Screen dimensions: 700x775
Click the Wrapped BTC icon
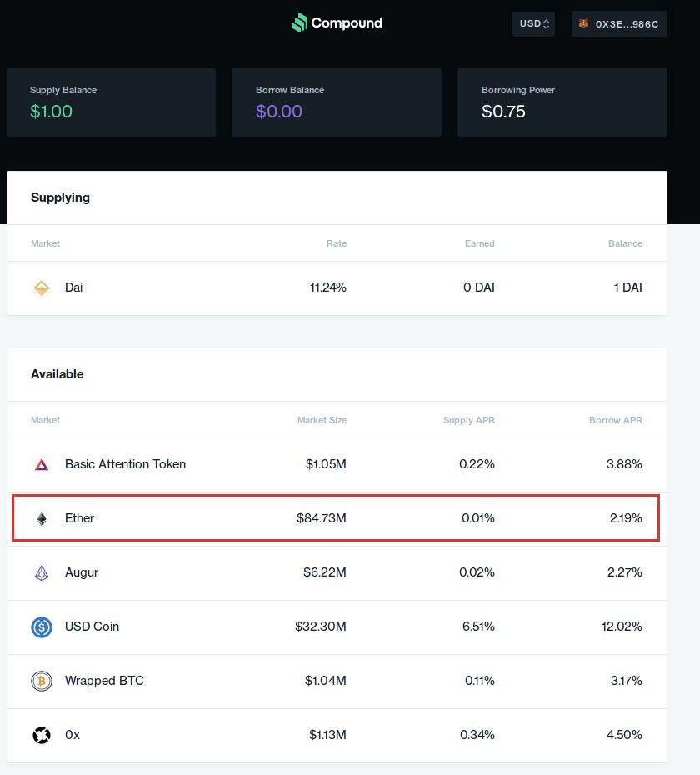(42, 681)
